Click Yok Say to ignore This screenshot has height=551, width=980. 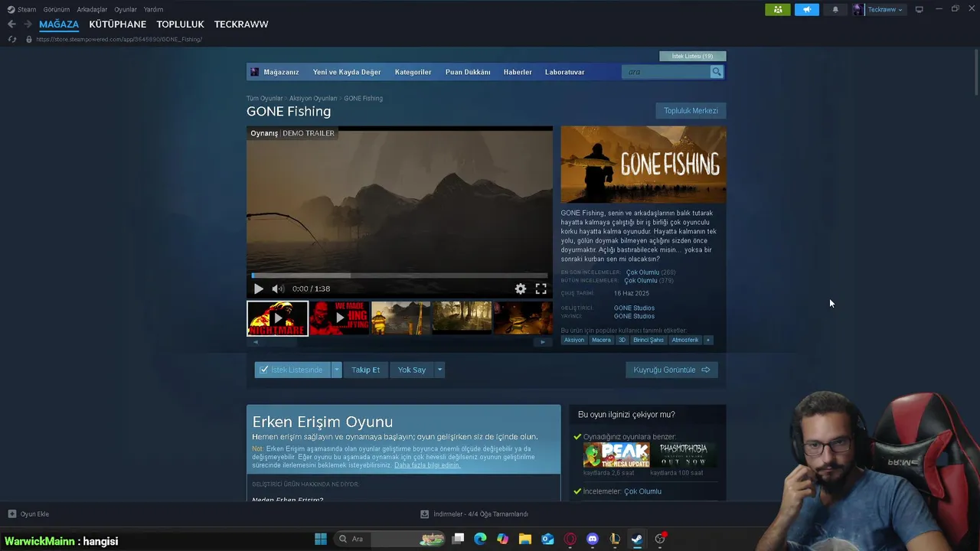pos(411,370)
